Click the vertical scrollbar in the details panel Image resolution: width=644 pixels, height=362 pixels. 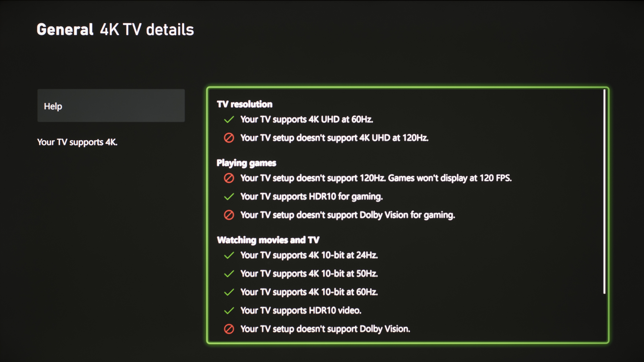pyautogui.click(x=604, y=191)
